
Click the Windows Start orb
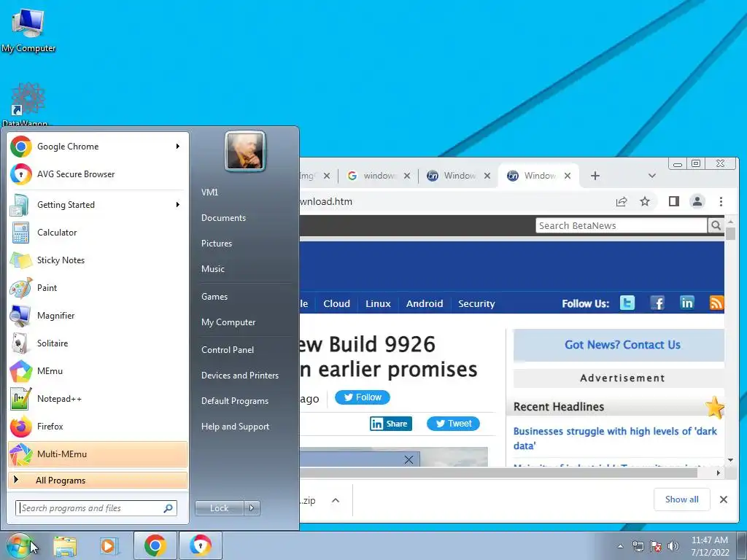(19, 545)
